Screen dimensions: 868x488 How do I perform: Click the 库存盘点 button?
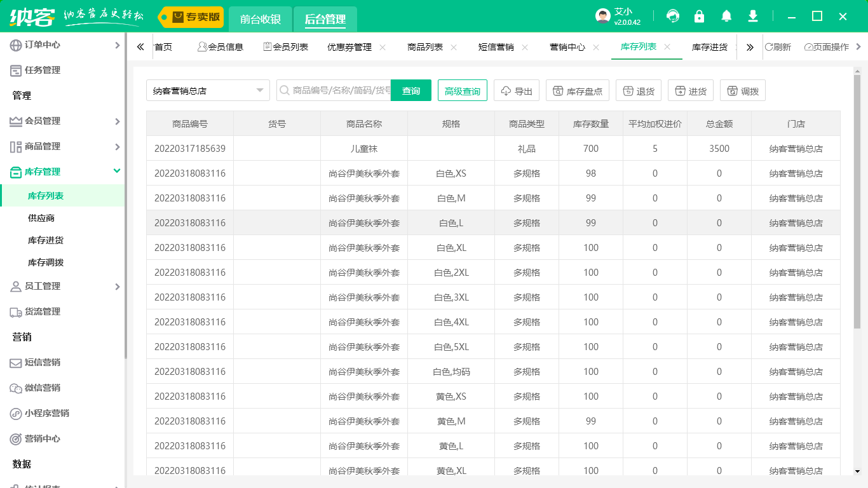point(578,91)
